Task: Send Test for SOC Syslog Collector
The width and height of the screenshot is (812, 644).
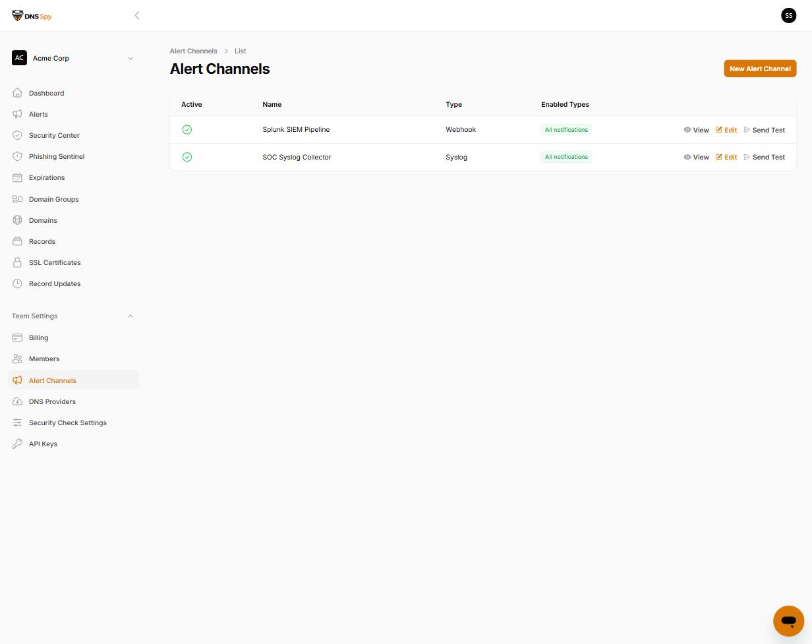Action: point(765,157)
